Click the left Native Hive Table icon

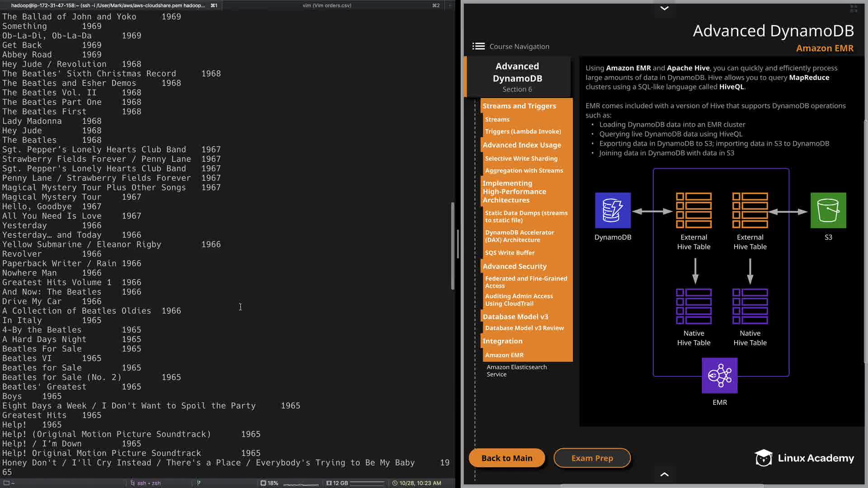[693, 306]
